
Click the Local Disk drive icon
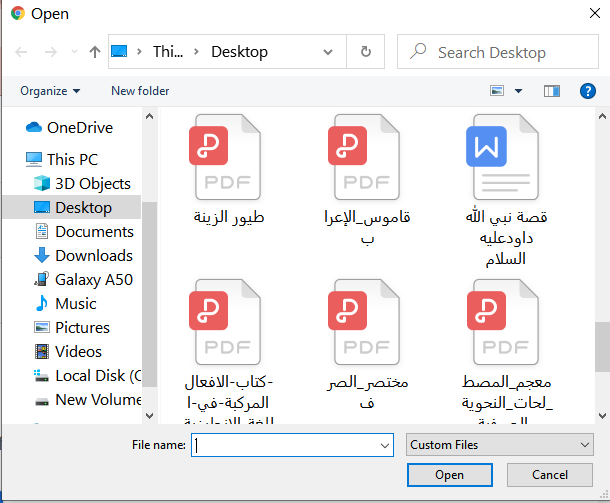click(41, 375)
